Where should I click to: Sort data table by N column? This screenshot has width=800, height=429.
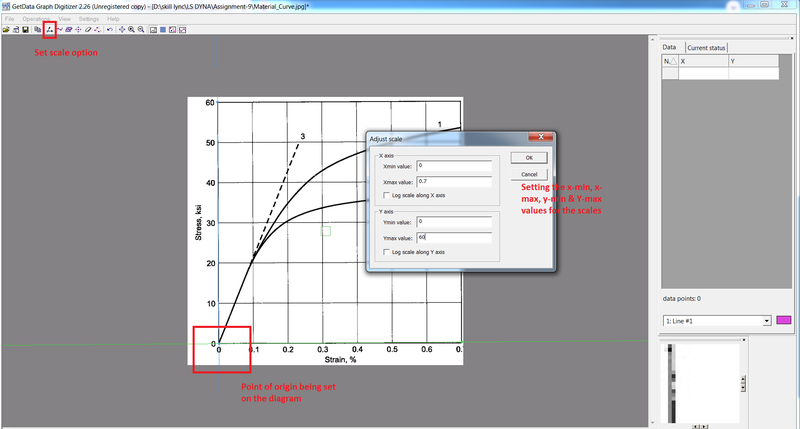(669, 61)
